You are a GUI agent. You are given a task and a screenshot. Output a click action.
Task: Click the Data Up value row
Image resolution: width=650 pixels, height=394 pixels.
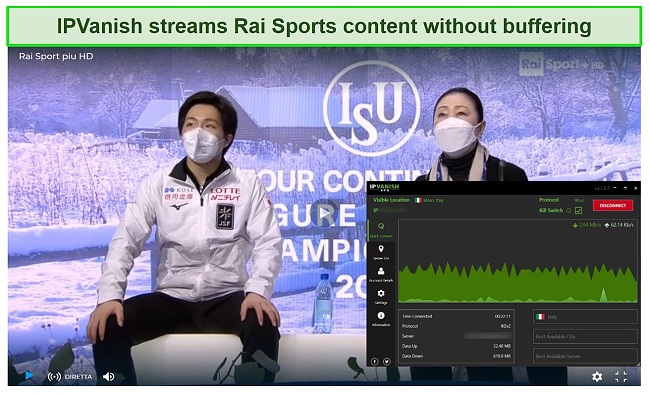pos(456,346)
